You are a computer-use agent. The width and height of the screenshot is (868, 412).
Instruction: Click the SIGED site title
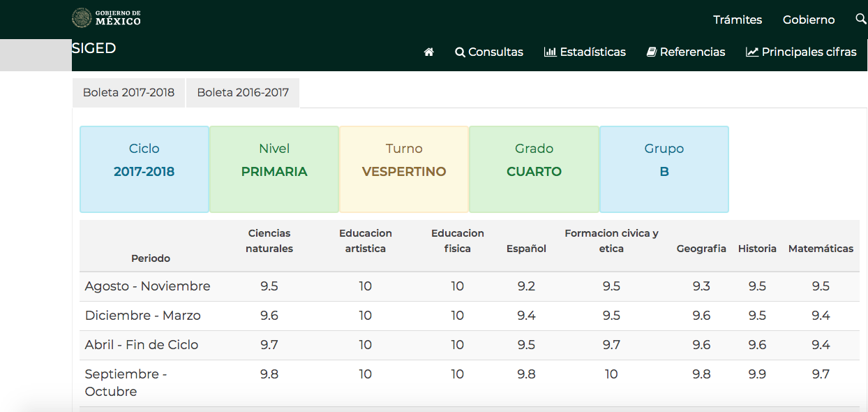(93, 48)
